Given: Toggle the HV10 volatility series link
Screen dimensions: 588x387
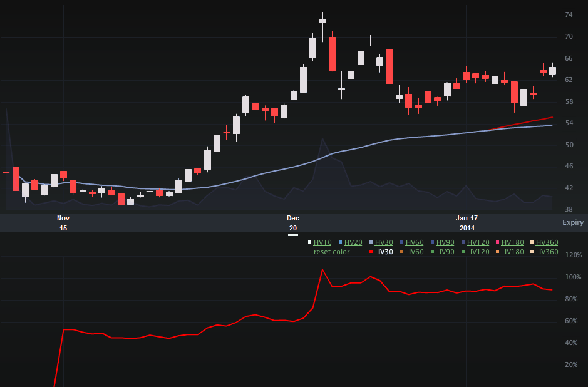Looking at the screenshot, I should (x=322, y=242).
